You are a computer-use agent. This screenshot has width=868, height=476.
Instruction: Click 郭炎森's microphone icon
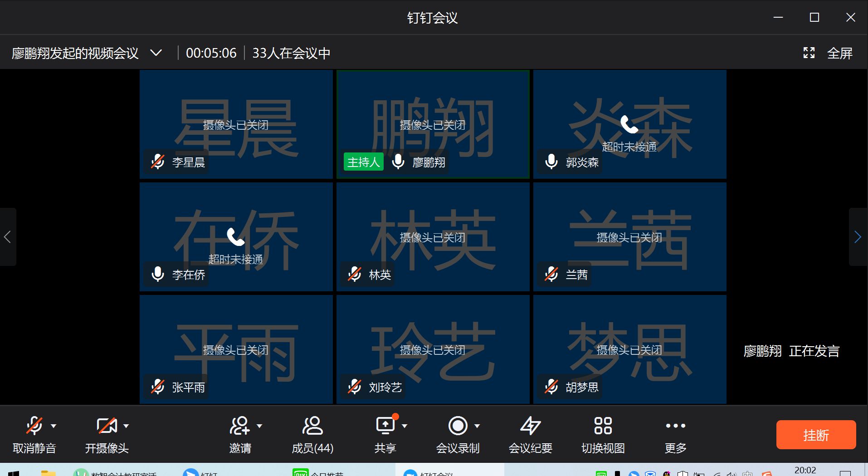pos(551,162)
